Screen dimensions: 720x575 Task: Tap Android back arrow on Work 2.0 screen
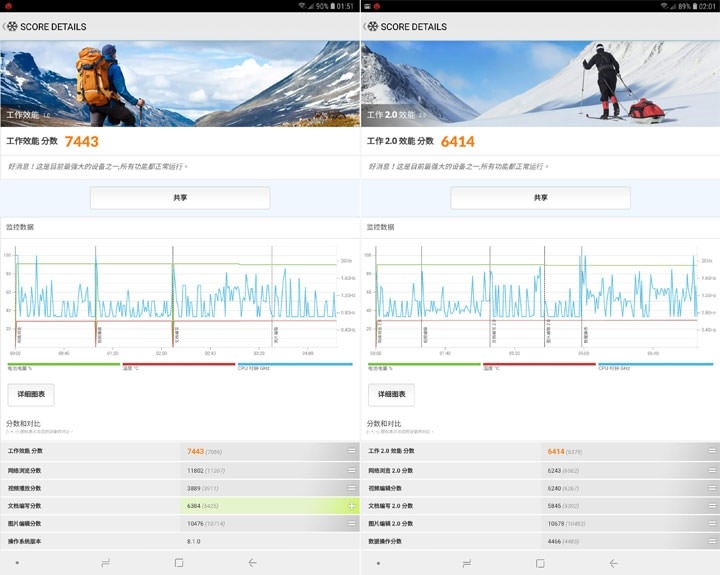coord(613,563)
